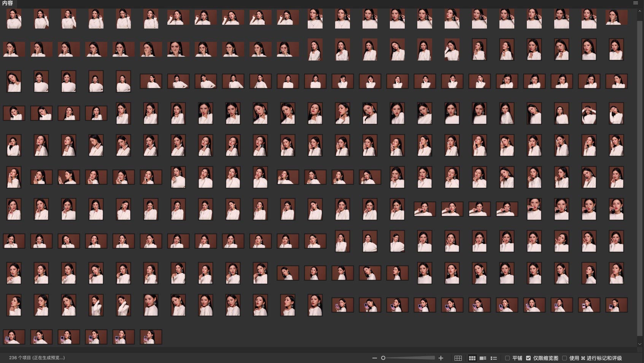The width and height of the screenshot is (644, 363).
Task: Click the scrollbar's down arrow
Action: pos(639,344)
